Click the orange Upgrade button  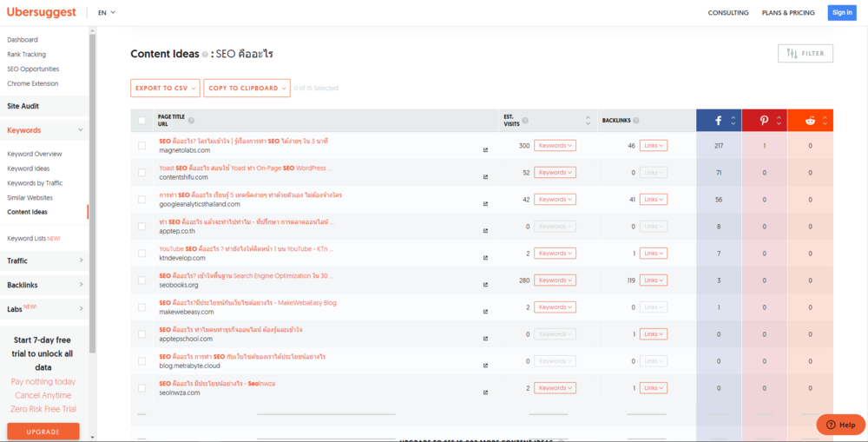(x=43, y=432)
